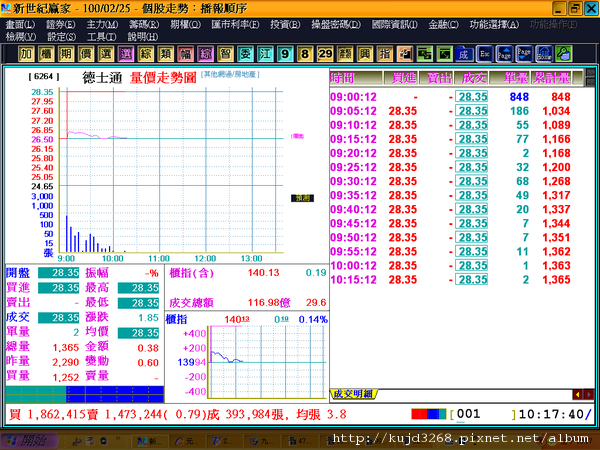This screenshot has width=600, height=450.
Task: Open the 類 category toolbar icon
Action: coord(165,54)
